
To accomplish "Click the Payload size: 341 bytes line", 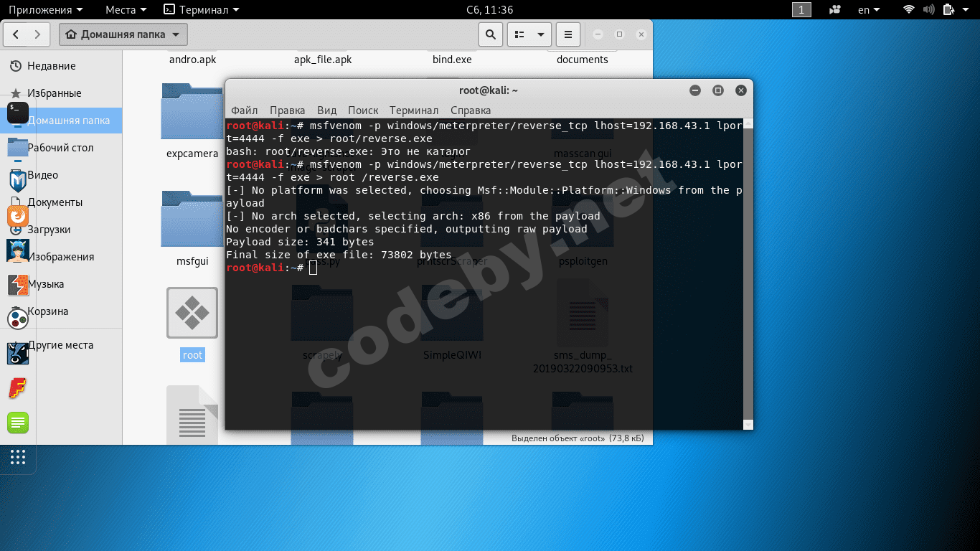I will tap(300, 242).
